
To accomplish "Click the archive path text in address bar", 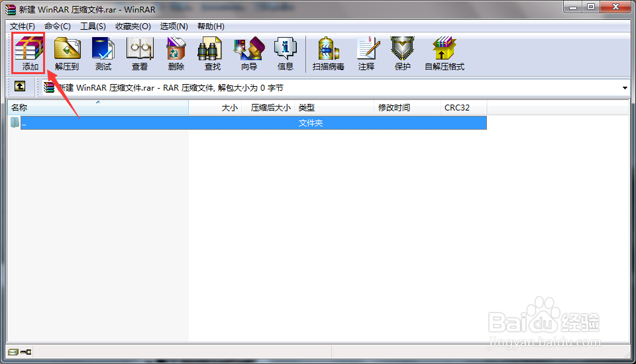I will click(x=171, y=88).
